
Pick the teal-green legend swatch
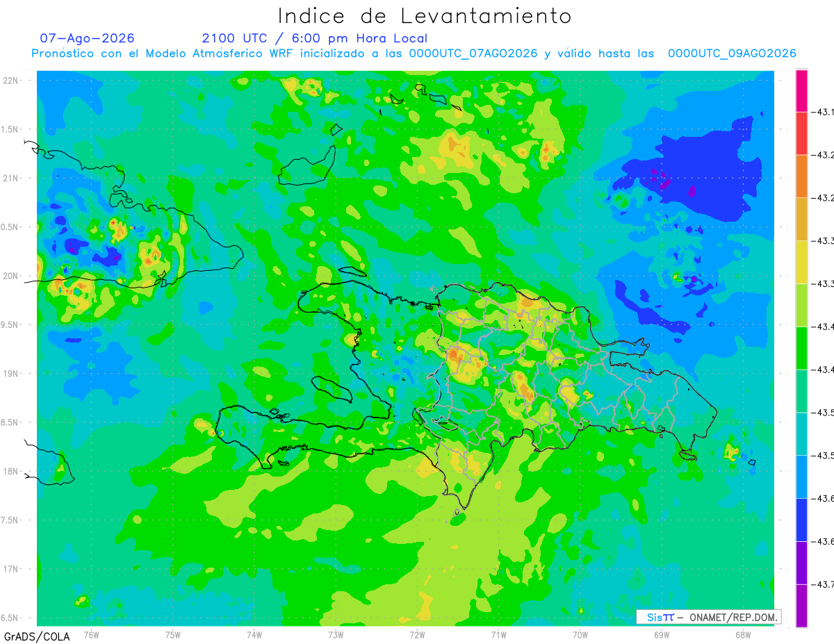[801, 391]
